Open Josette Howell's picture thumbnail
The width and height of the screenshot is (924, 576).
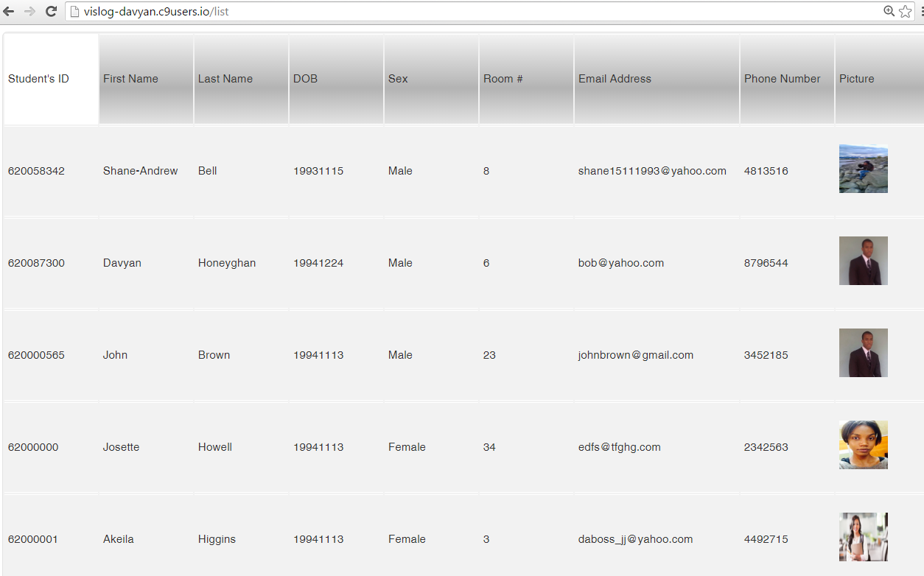(864, 445)
